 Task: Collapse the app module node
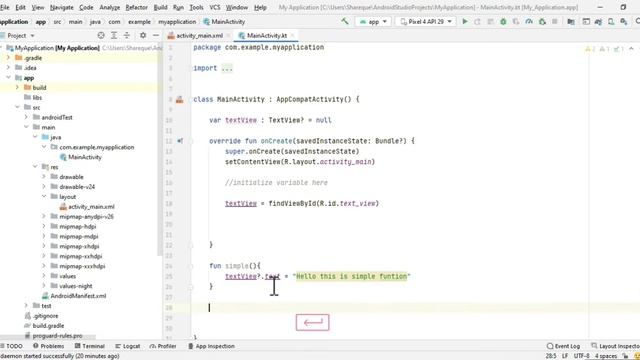click(8, 78)
